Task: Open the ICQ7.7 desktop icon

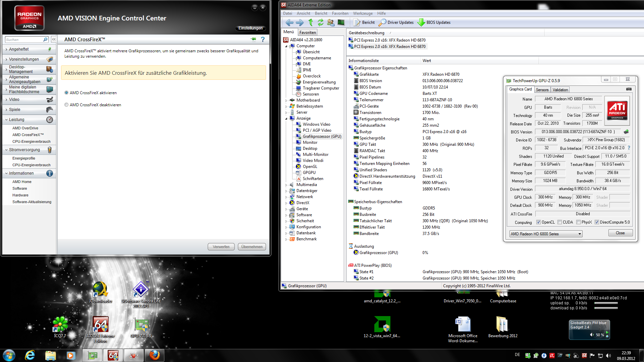Action: click(x=60, y=327)
